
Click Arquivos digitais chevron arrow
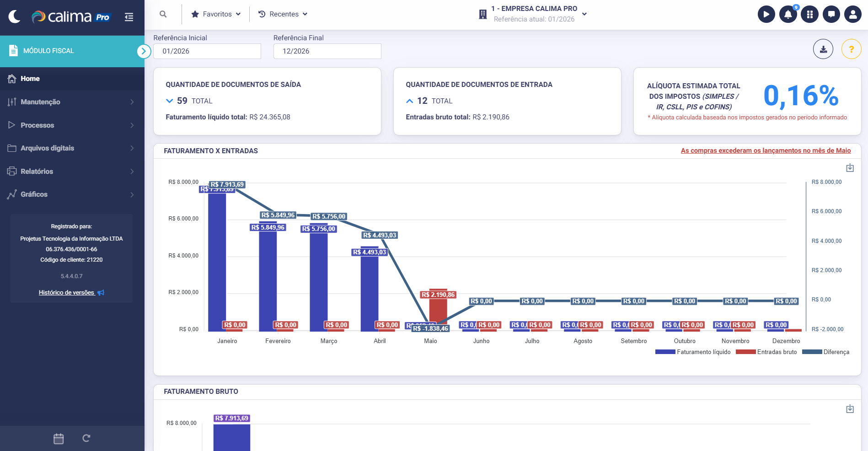(132, 148)
